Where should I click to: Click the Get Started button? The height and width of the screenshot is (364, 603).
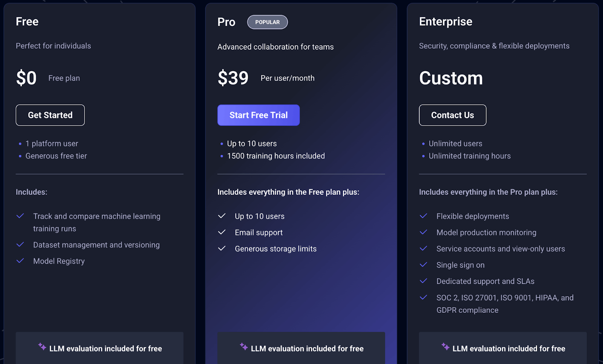click(50, 115)
